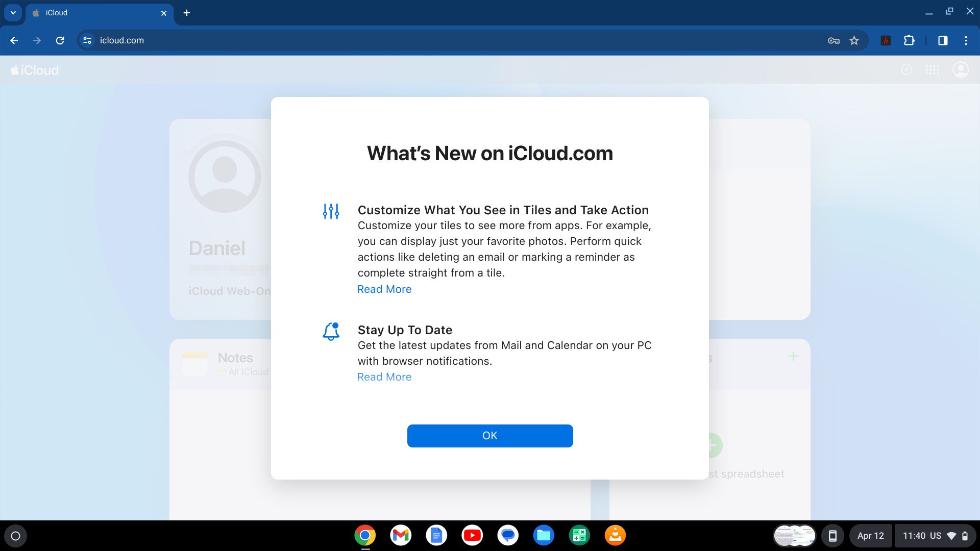Open Gmail from the taskbar
Screen dimensions: 980x551
[400, 535]
